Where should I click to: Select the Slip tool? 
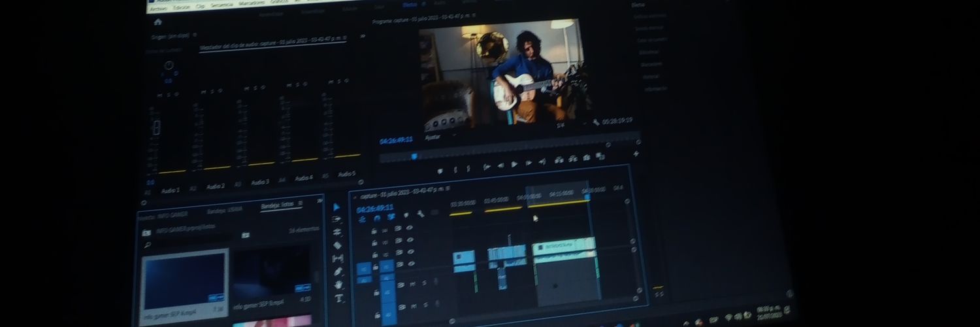338,259
